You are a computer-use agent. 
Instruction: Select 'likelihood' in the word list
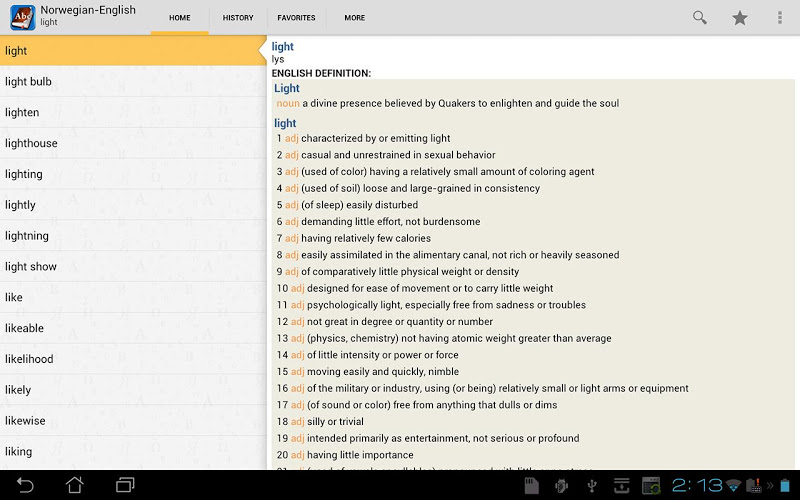[x=29, y=359]
